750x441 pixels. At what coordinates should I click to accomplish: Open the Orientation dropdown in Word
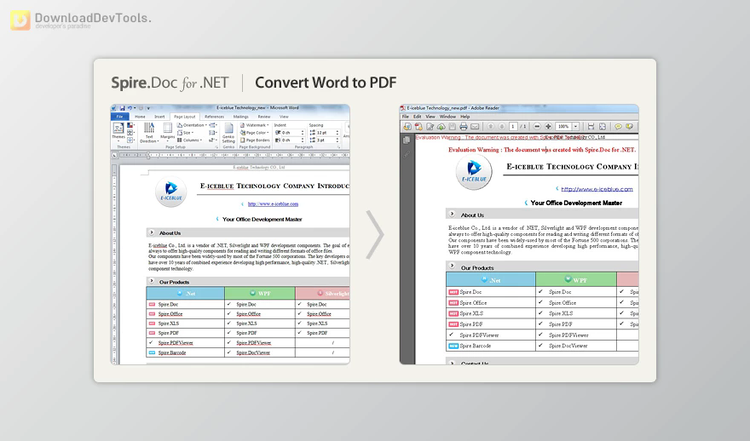(x=192, y=125)
